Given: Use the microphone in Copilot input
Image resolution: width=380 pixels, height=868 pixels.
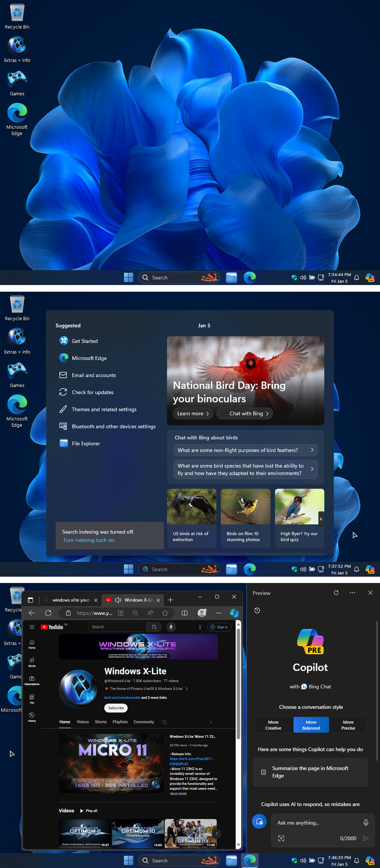Looking at the screenshot, I should (366, 822).
